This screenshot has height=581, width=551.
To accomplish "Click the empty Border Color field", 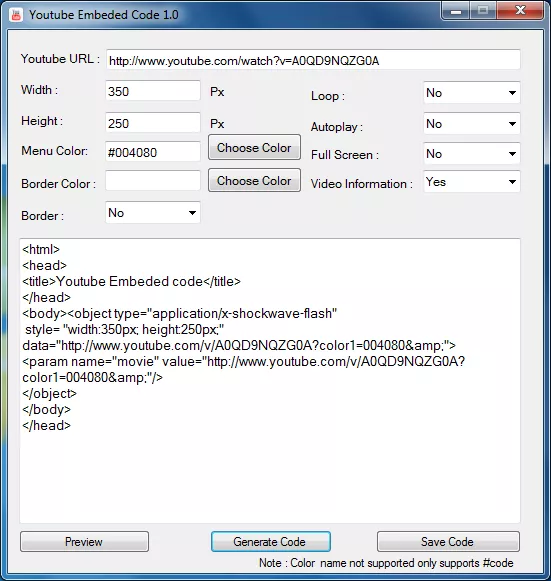I will [153, 180].
